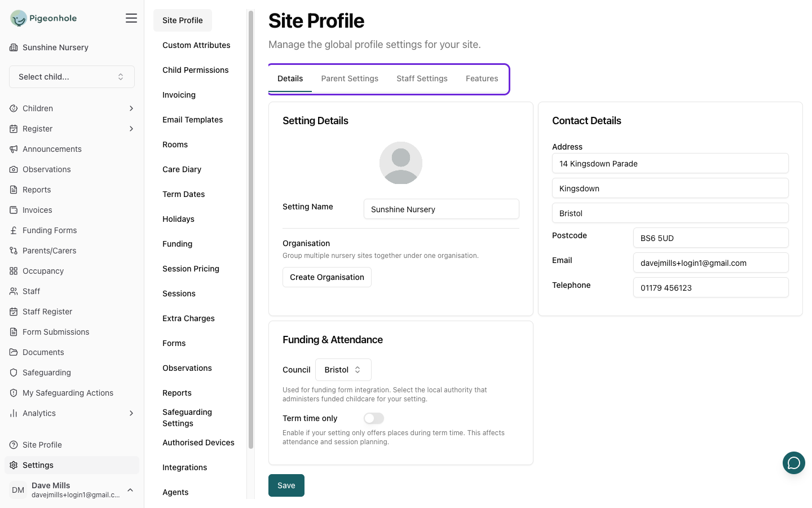The width and height of the screenshot is (812, 508).
Task: Toggle the Term time only switch
Action: (x=374, y=418)
